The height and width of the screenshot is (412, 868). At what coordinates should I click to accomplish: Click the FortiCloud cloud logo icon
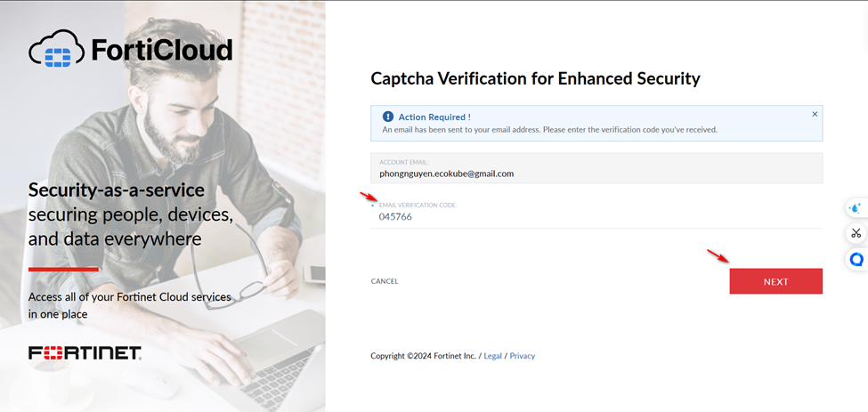56,50
